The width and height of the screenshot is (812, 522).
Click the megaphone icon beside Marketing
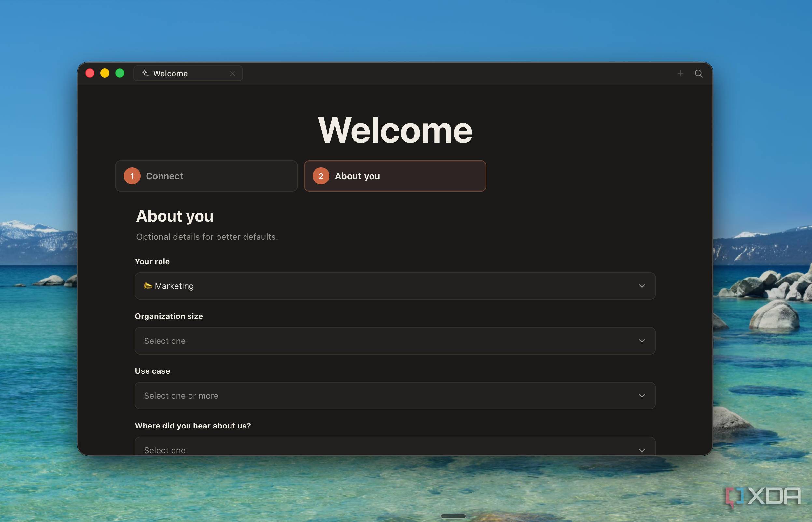(x=147, y=286)
